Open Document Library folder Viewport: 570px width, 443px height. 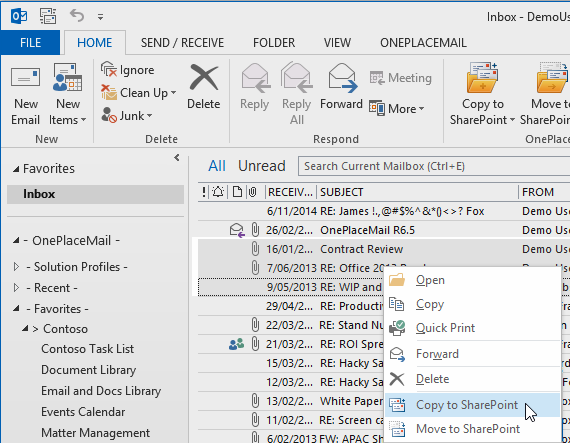(88, 370)
